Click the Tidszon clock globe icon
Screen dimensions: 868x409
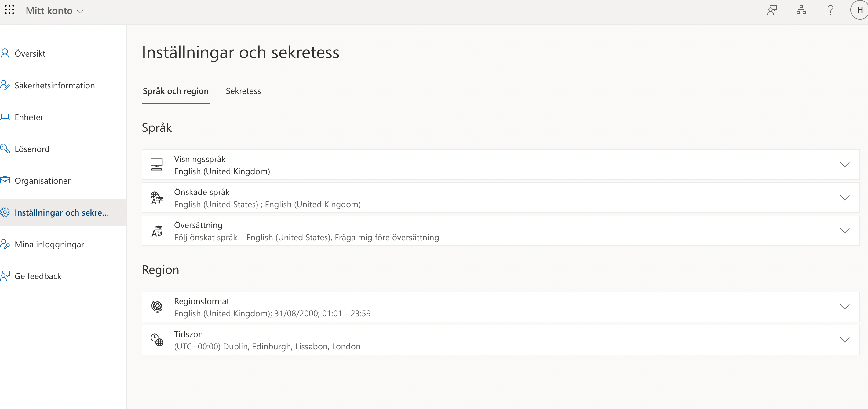pos(157,340)
